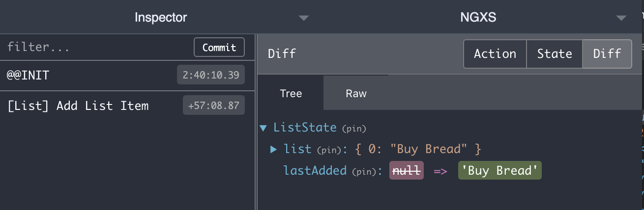This screenshot has width=644, height=210.
Task: Pin the list property
Action: [326, 149]
